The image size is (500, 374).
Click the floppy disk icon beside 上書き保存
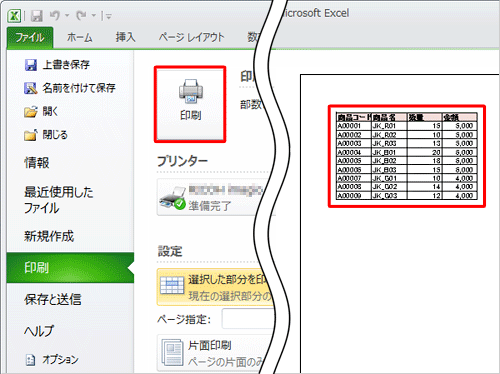click(31, 65)
